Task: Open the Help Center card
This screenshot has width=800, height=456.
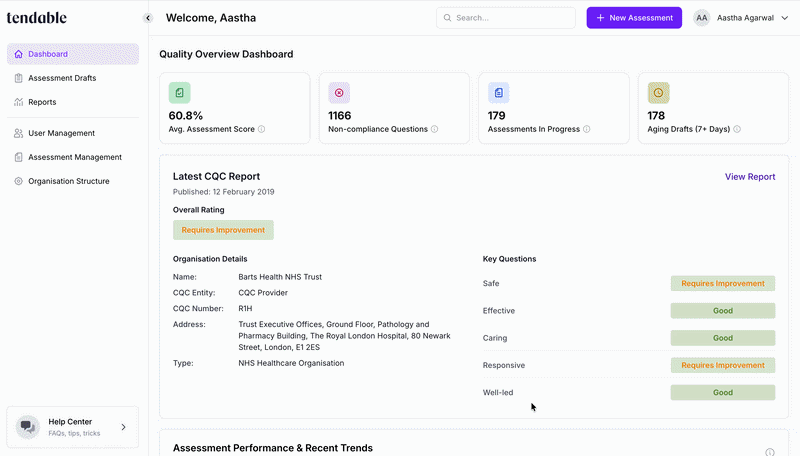Action: pyautogui.click(x=72, y=427)
